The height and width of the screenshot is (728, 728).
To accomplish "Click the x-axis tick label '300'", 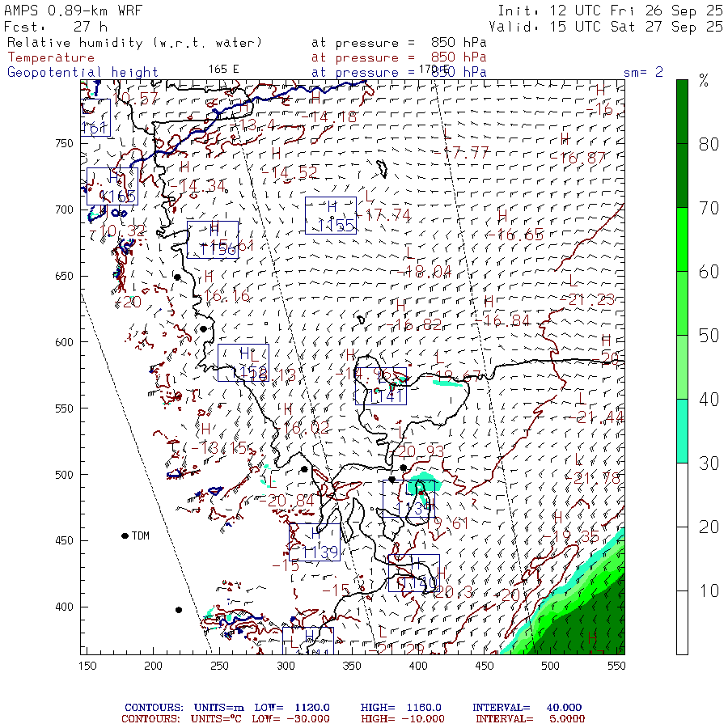I will [286, 666].
